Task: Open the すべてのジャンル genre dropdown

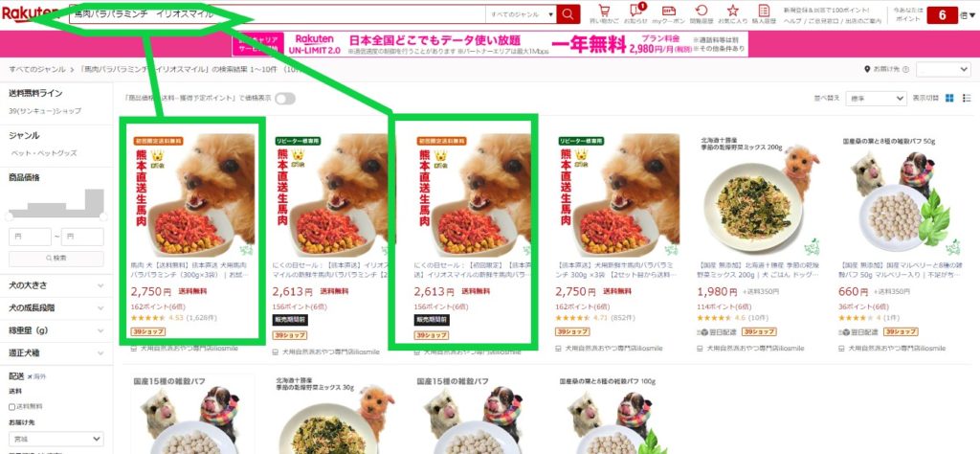Action: click(x=523, y=14)
